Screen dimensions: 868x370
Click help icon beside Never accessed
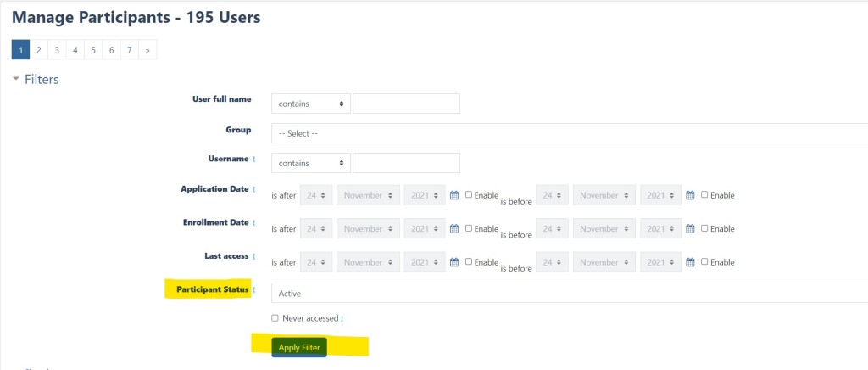[x=342, y=319]
